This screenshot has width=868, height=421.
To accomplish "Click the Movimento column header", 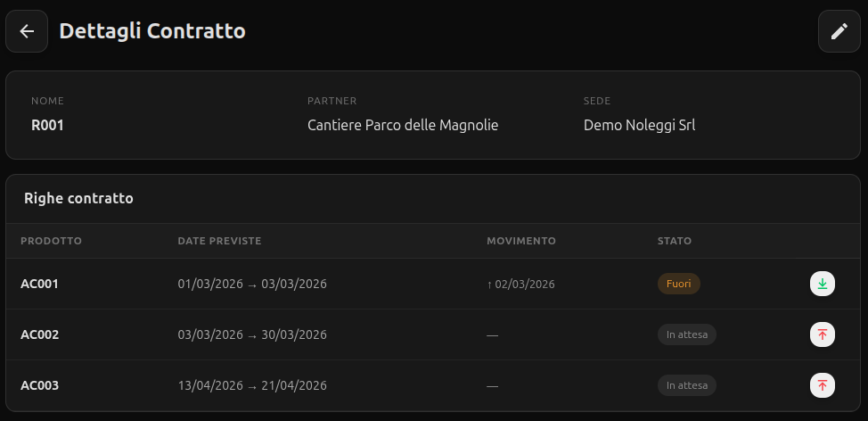I will (x=520, y=241).
